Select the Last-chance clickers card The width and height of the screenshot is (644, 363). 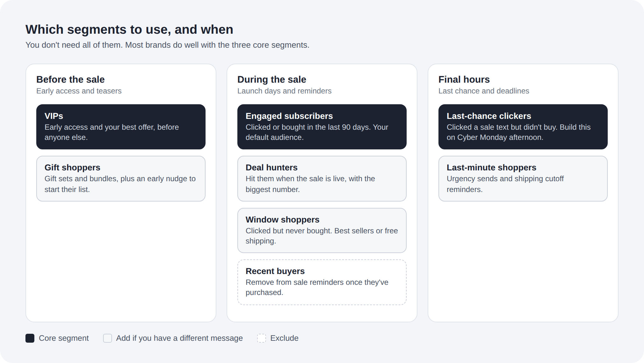(523, 127)
